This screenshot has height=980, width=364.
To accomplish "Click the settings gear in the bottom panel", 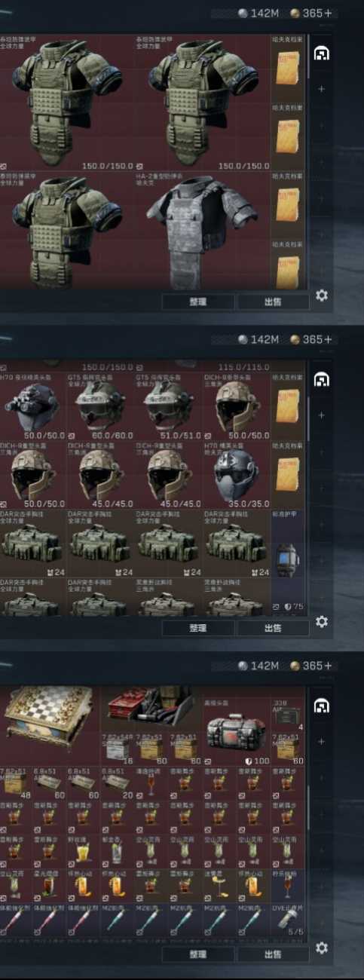I will pos(322,948).
